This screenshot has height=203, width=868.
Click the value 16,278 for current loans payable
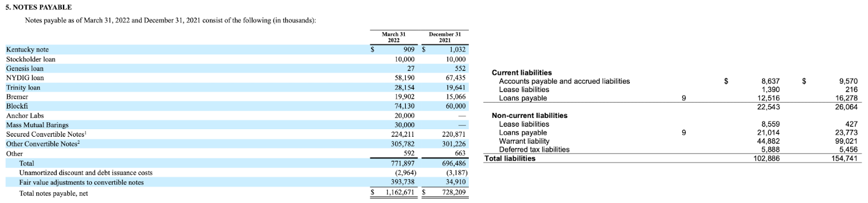[846, 98]
